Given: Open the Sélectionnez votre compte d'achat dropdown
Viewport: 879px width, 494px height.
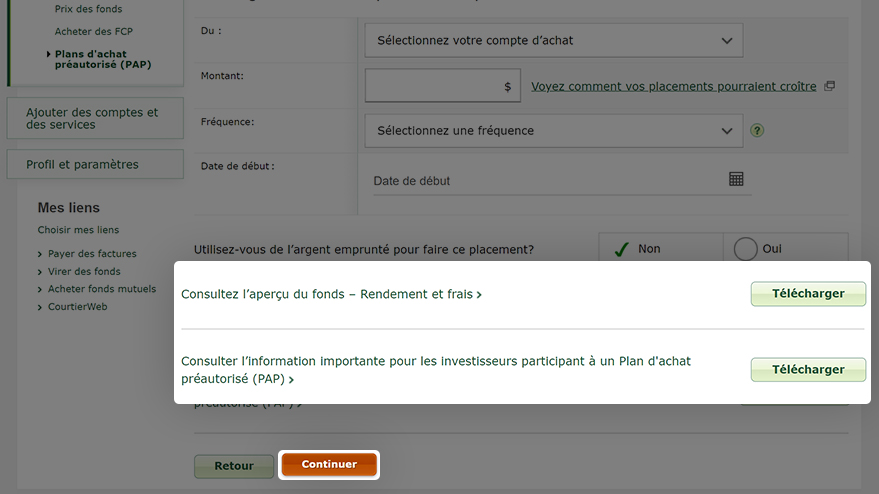Looking at the screenshot, I should click(554, 40).
